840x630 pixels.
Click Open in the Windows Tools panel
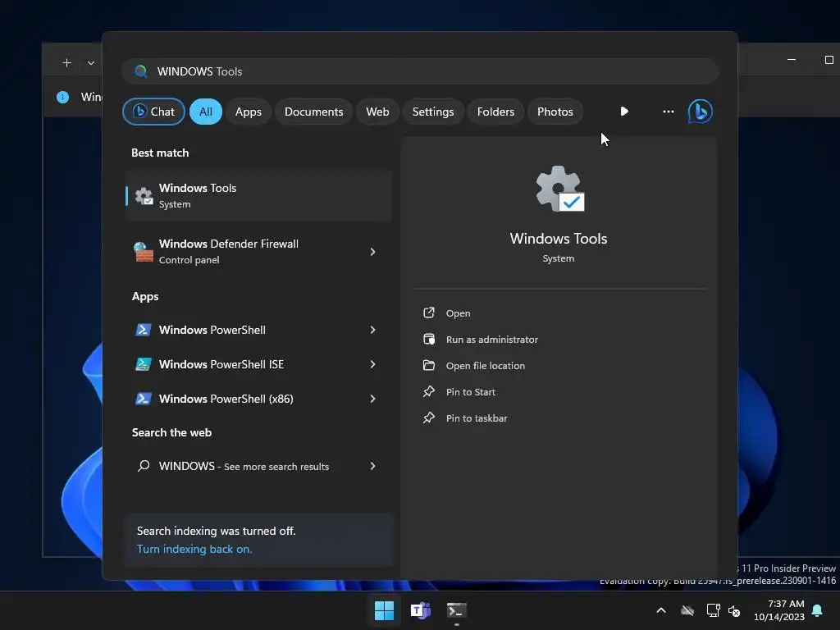[x=458, y=313]
